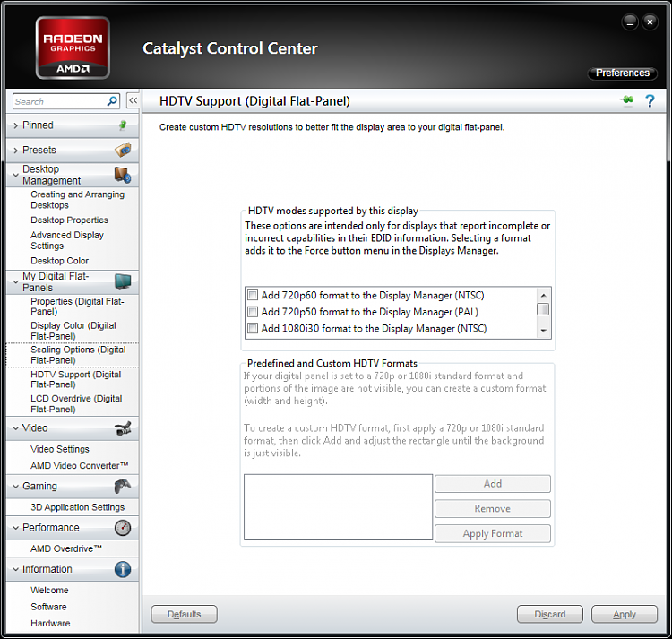672x639 pixels.
Task: Collapse the My Digital Flat-Panels chevron
Action: coord(15,281)
